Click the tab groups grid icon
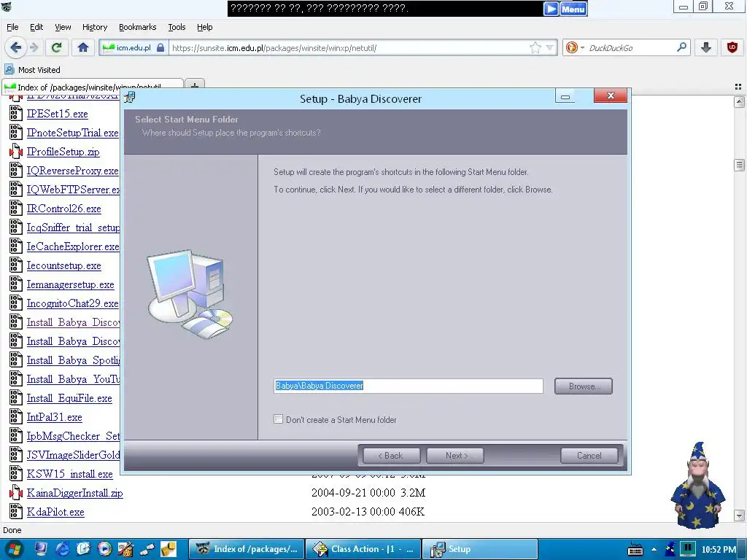 tap(738, 87)
